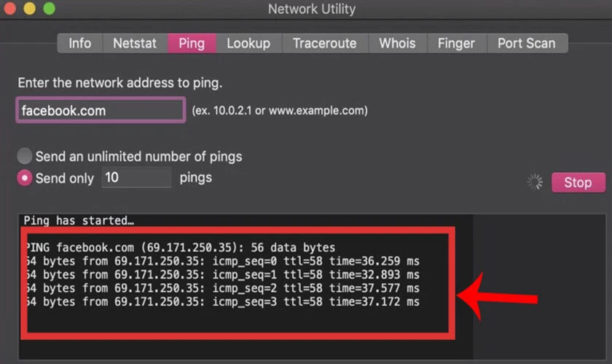Image resolution: width=612 pixels, height=364 pixels.
Task: Focus the ping count field showing 10
Action: point(136,178)
